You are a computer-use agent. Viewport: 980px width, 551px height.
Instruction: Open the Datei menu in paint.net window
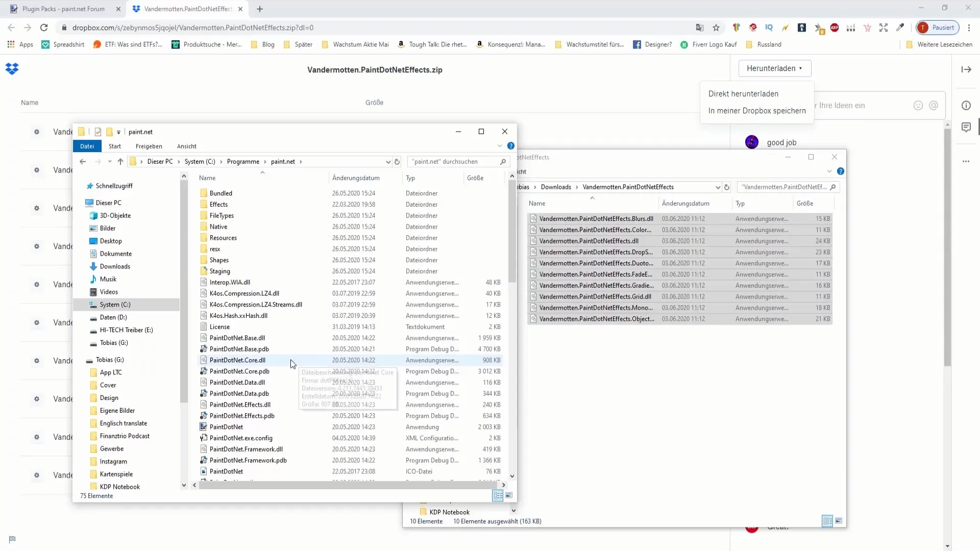87,146
